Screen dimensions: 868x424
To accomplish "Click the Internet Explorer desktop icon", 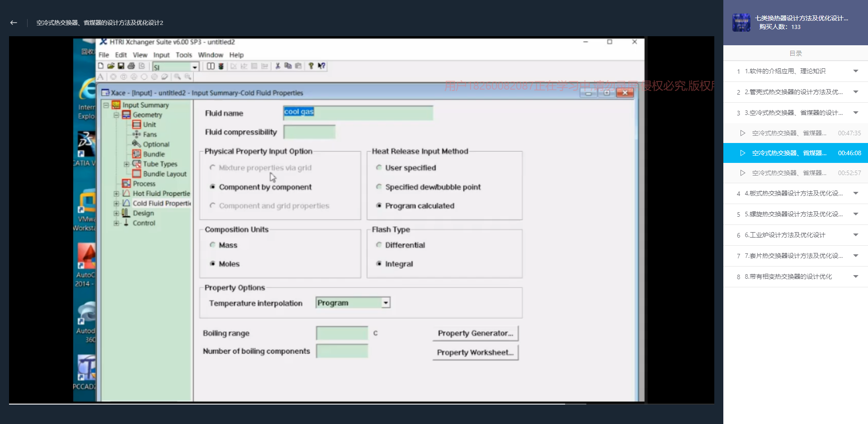I will click(x=87, y=90).
